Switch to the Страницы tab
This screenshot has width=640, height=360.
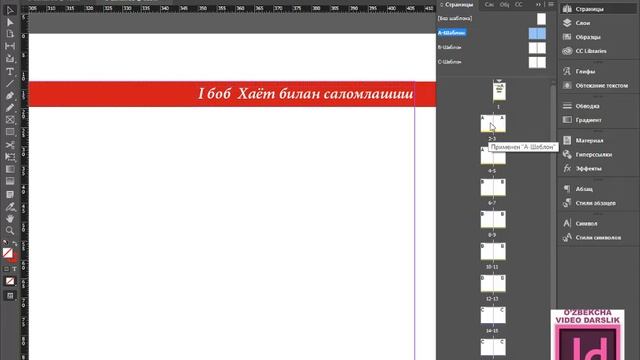[459, 4]
